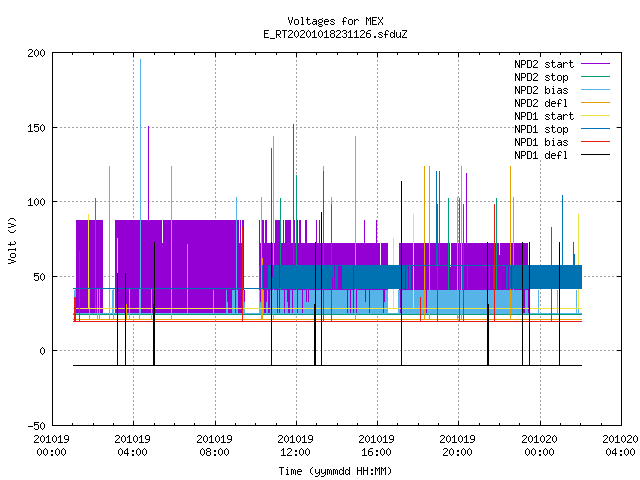Click the y-axis tick label -50

pyautogui.click(x=36, y=426)
